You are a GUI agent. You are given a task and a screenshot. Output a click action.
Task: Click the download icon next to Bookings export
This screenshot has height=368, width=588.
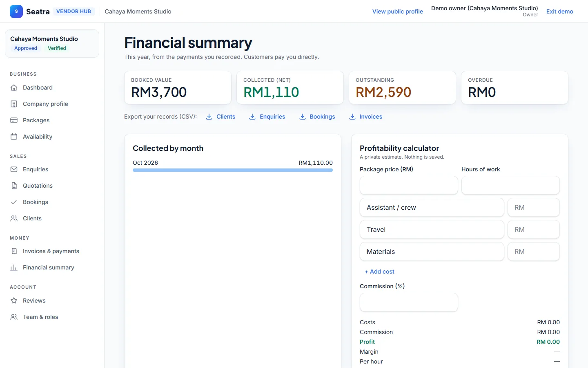pyautogui.click(x=303, y=117)
